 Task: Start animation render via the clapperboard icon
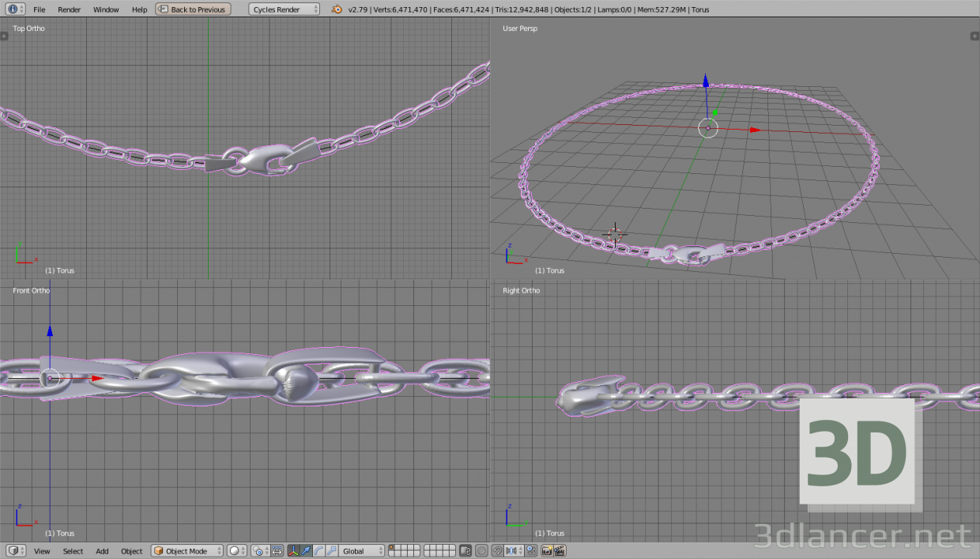point(559,550)
